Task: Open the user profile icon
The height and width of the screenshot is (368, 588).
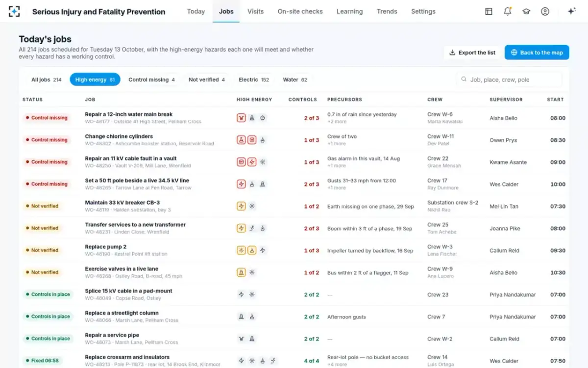Action: 545,11
